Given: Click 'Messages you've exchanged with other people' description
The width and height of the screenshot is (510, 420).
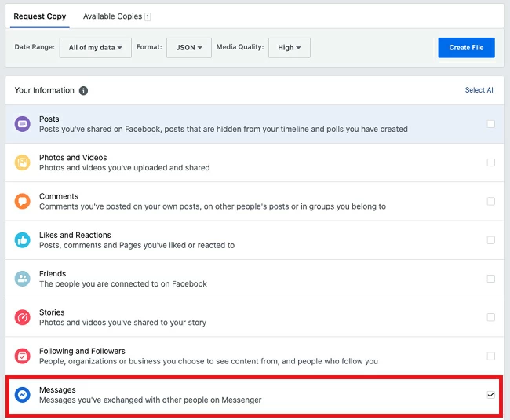Looking at the screenshot, I should point(151,400).
